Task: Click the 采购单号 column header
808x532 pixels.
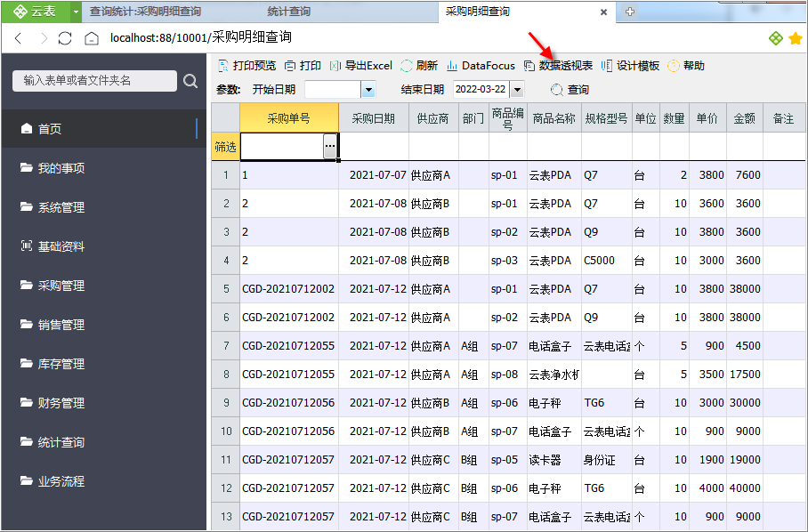Action: click(289, 118)
